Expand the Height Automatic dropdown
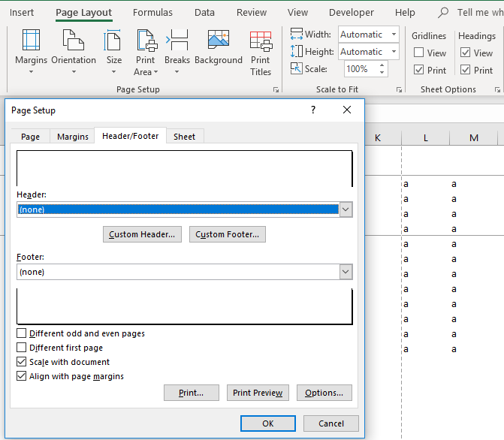Viewport: 504px width, 440px height. tap(394, 51)
